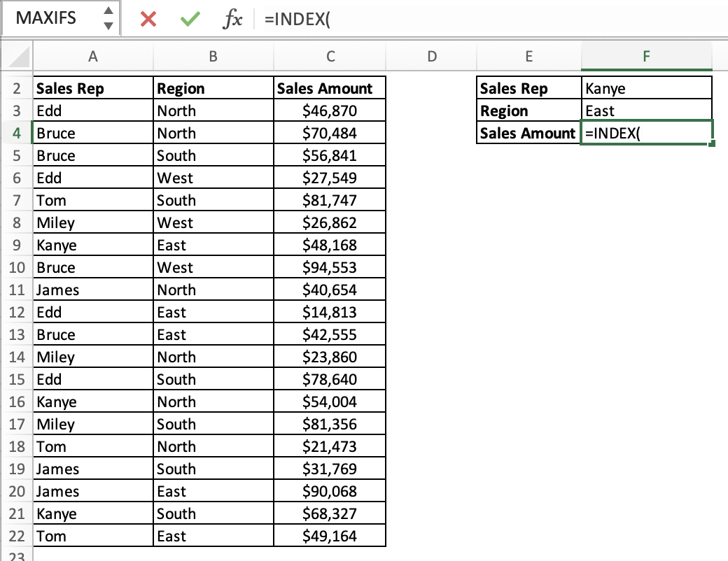Select the cell with $49,164

pyautogui.click(x=330, y=536)
